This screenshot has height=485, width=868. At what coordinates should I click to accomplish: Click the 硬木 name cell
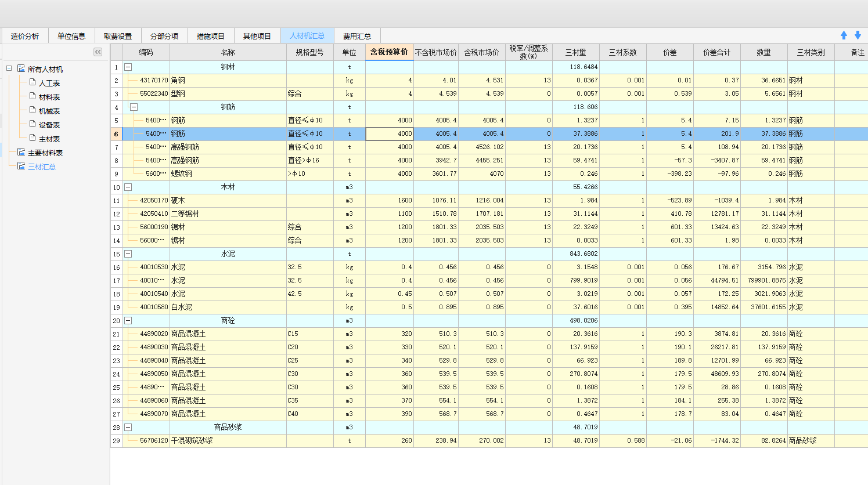(228, 201)
